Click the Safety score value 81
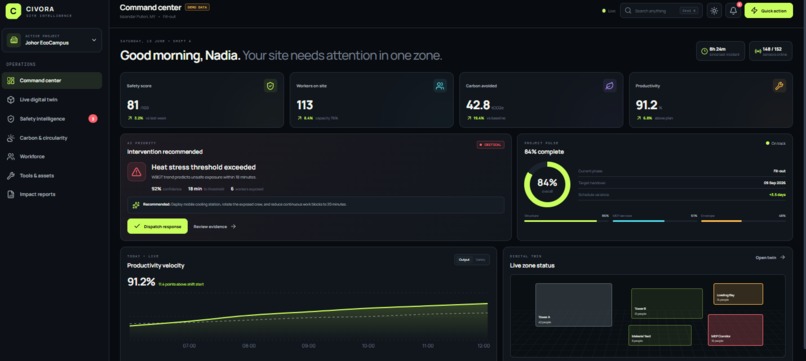Viewport: 806px width, 361px height. pyautogui.click(x=133, y=105)
